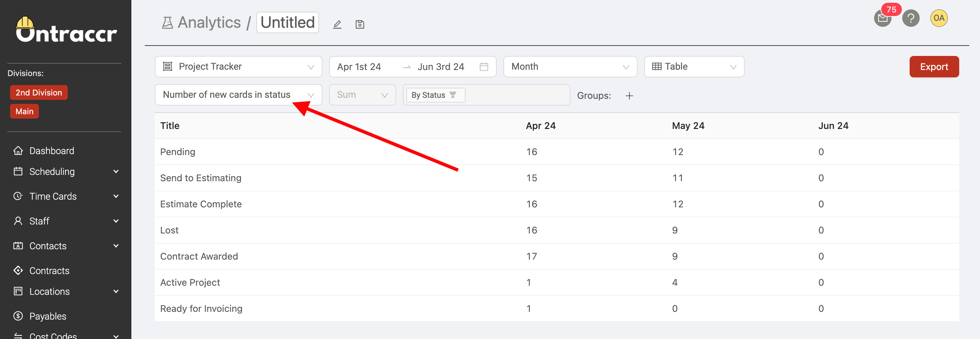Click the Scheduling calendar icon

pos(18,172)
